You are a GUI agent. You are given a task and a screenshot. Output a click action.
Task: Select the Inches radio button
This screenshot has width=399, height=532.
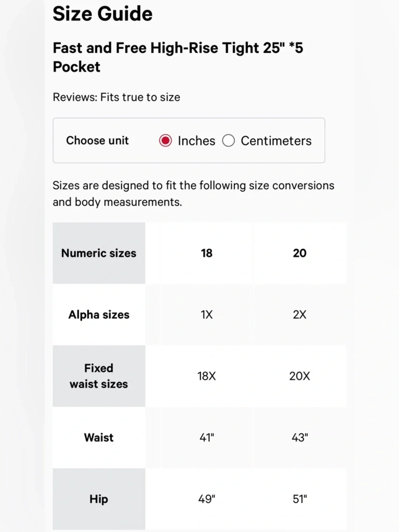pos(165,140)
